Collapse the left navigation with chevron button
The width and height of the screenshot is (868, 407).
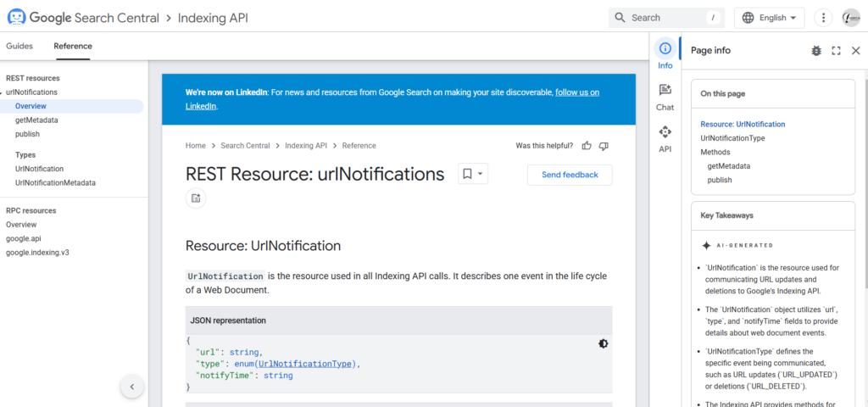131,387
